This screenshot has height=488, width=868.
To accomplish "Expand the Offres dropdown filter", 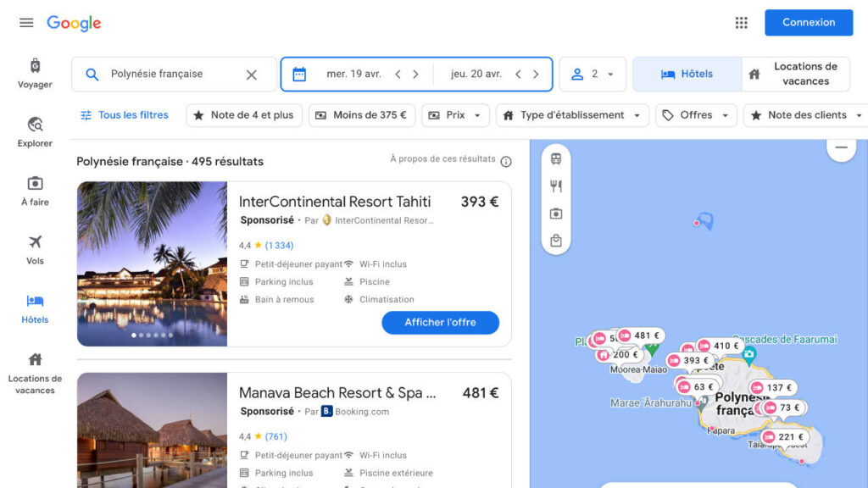I will (x=697, y=115).
